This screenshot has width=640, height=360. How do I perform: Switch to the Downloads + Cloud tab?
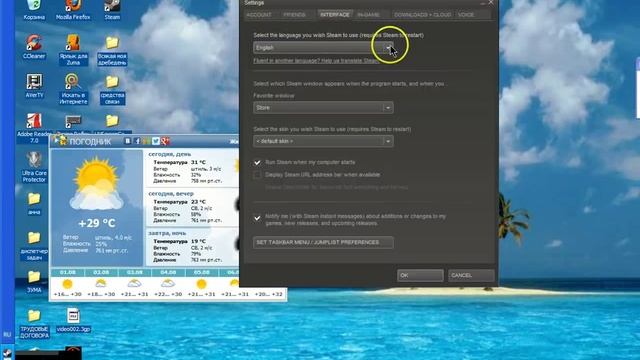422,15
